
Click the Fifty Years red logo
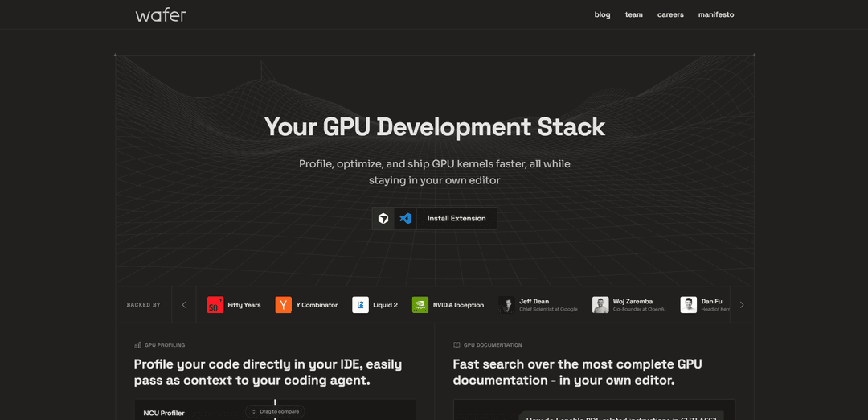(x=215, y=305)
